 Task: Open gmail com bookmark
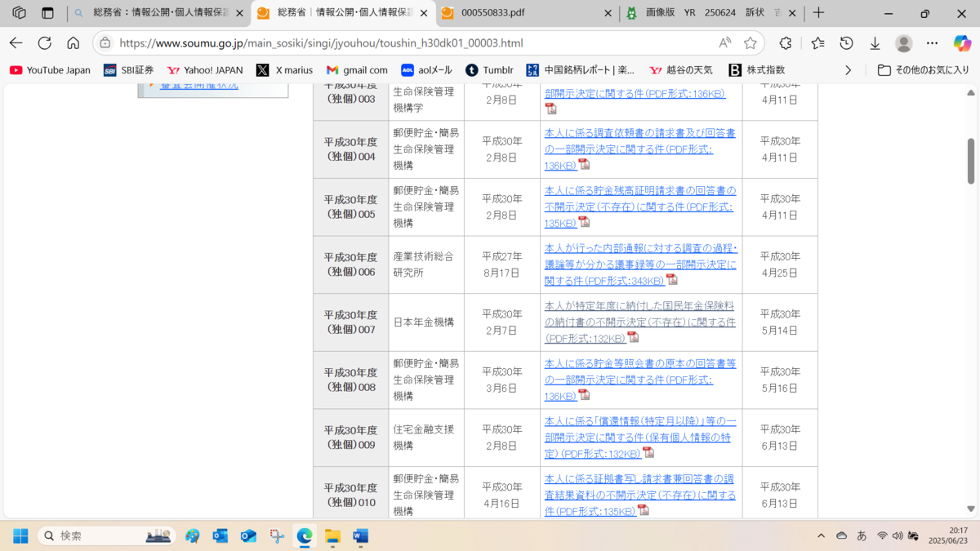pos(357,70)
